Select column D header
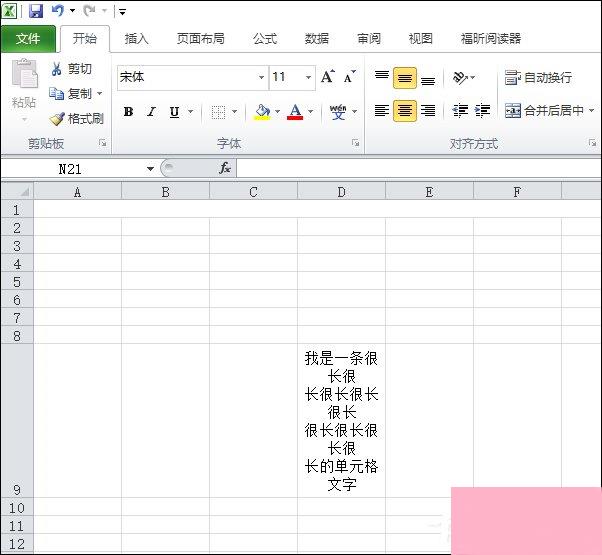Image resolution: width=602 pixels, height=555 pixels. coord(341,192)
